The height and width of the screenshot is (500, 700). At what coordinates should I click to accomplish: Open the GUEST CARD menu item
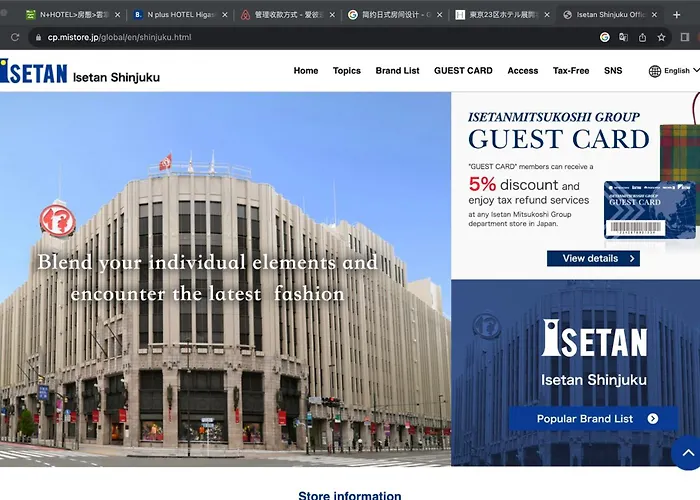coord(463,71)
